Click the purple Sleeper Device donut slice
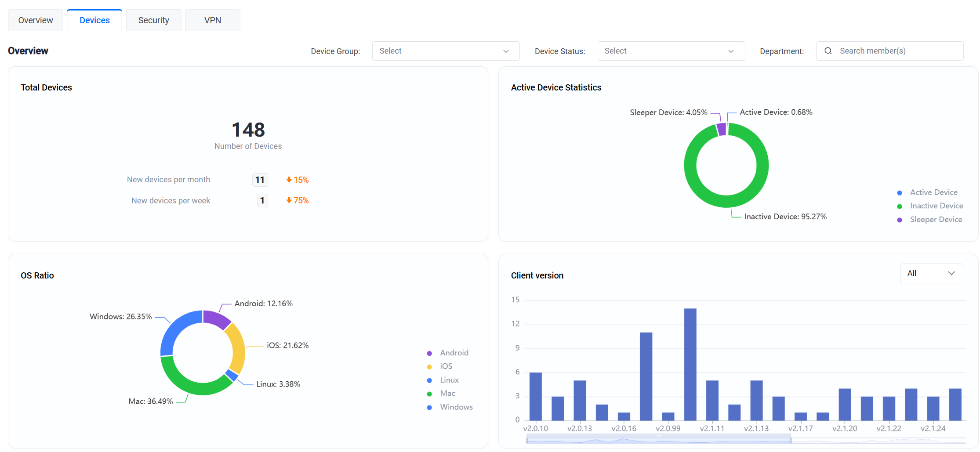The width and height of the screenshot is (980, 452). [722, 129]
